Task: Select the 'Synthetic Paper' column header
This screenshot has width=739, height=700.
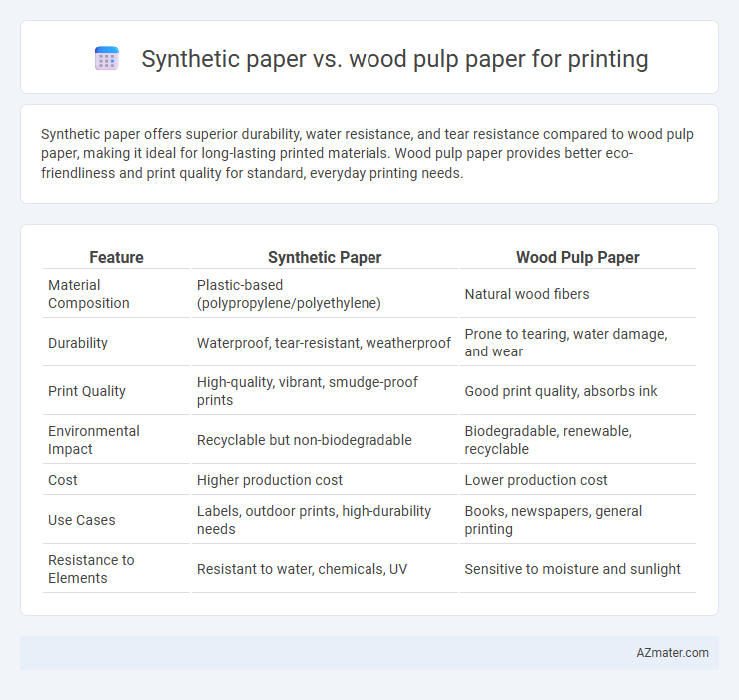Action: [325, 257]
